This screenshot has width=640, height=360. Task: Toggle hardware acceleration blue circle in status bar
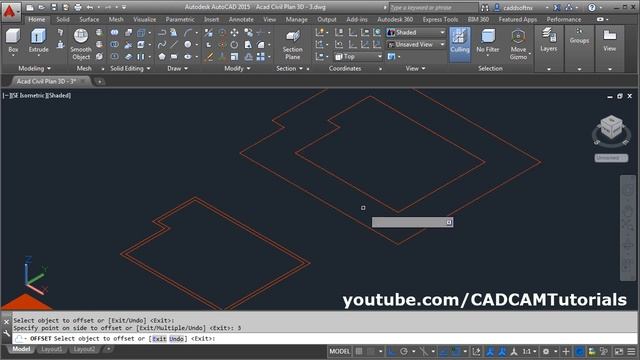coord(579,351)
